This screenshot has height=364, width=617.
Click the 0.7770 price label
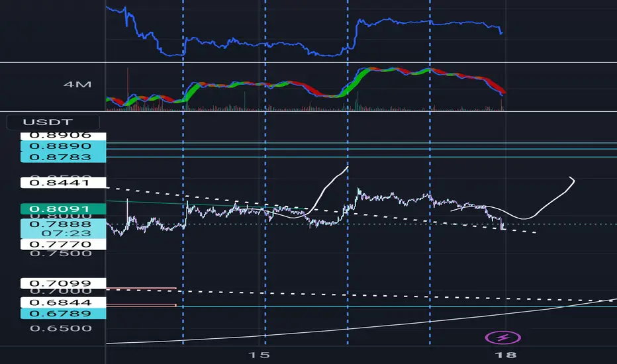[63, 244]
